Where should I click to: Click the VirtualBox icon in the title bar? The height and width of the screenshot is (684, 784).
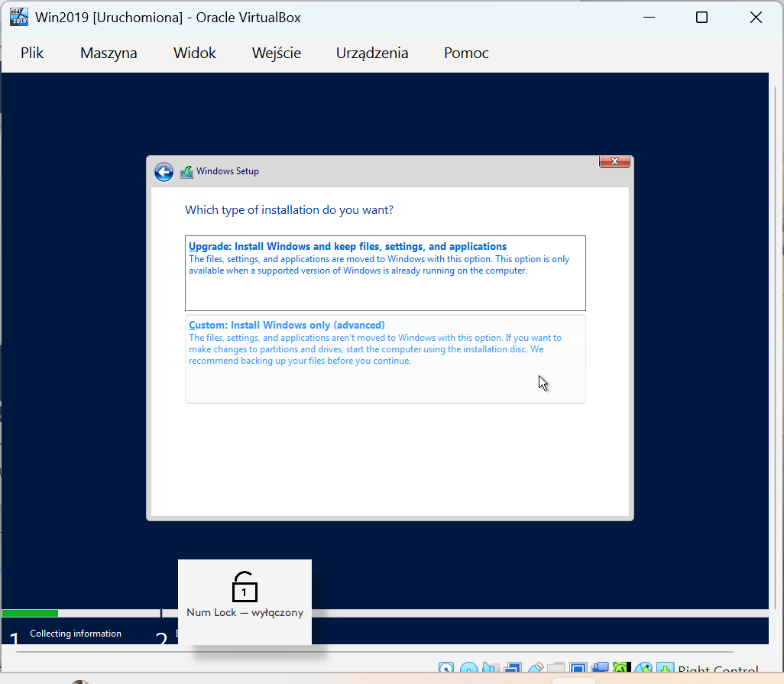click(x=18, y=16)
